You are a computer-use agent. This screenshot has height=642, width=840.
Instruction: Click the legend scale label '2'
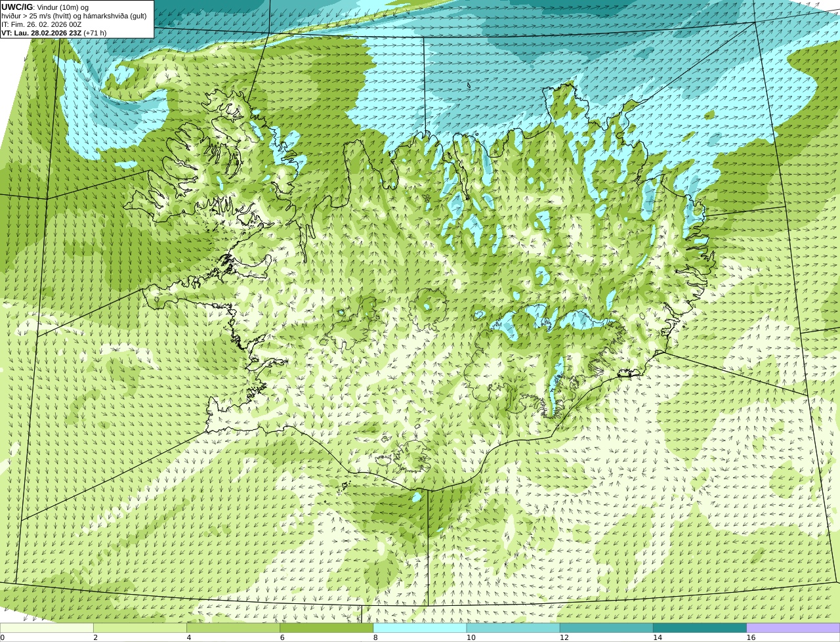coord(95,637)
